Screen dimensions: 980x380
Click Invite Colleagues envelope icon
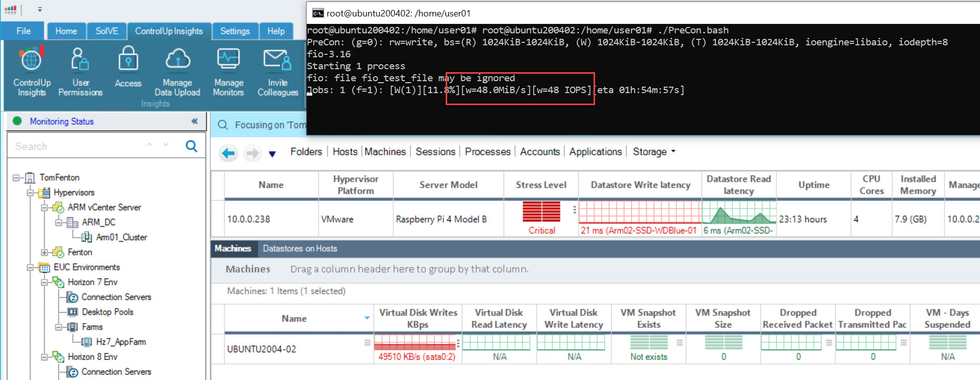pyautogui.click(x=277, y=59)
